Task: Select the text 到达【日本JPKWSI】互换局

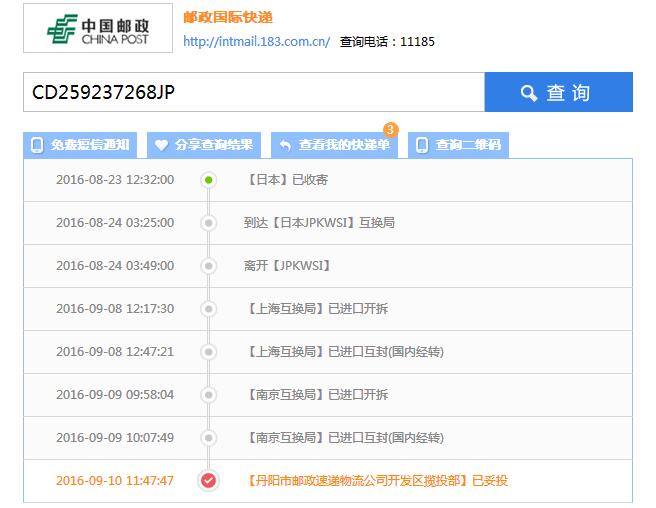Action: coord(319,223)
